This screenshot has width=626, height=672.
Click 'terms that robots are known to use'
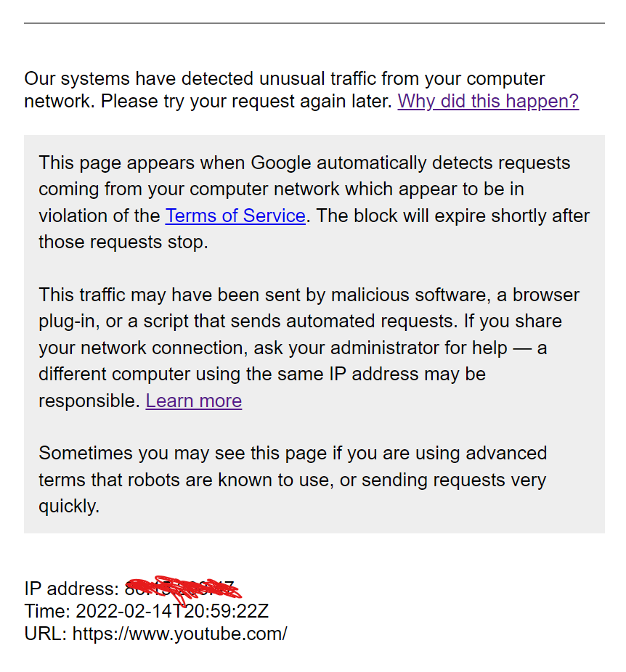pos(186,480)
